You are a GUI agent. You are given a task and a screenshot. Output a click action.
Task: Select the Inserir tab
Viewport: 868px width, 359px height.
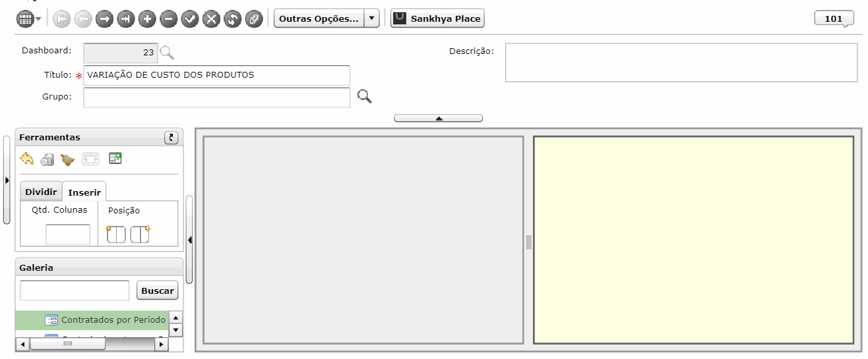84,192
